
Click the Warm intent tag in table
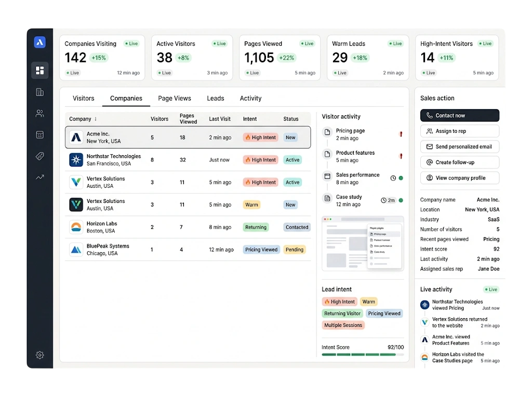pos(251,205)
